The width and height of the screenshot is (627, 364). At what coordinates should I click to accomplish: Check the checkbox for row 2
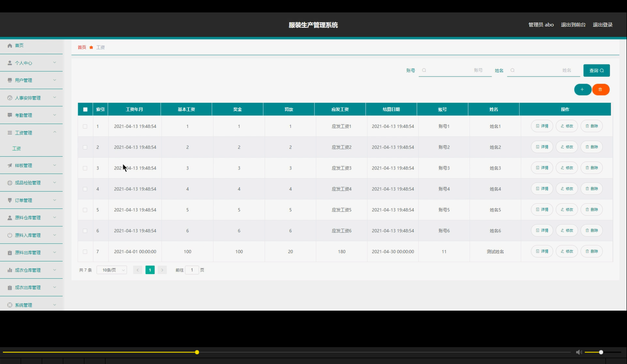85,147
